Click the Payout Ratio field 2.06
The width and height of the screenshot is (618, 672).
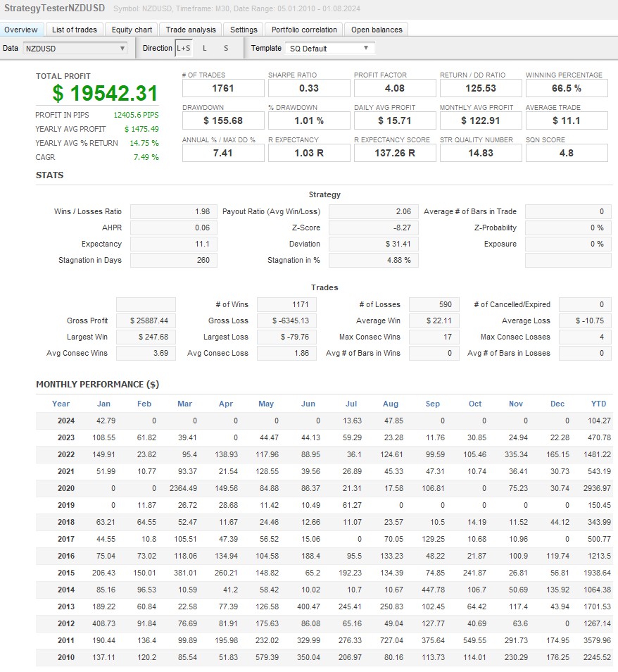point(374,212)
